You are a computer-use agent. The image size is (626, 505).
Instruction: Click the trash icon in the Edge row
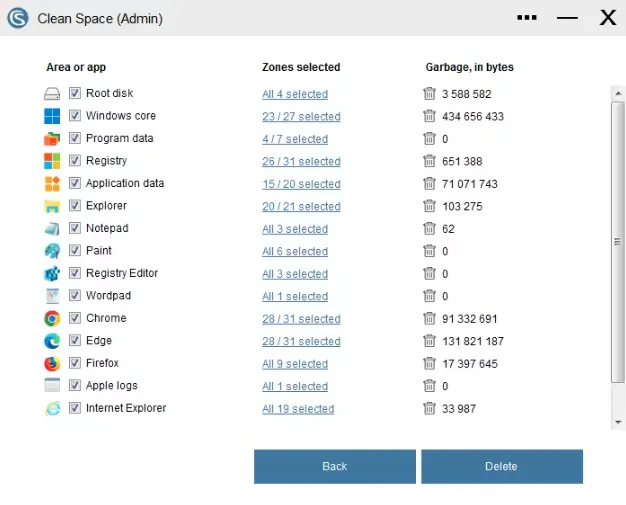pyautogui.click(x=429, y=341)
